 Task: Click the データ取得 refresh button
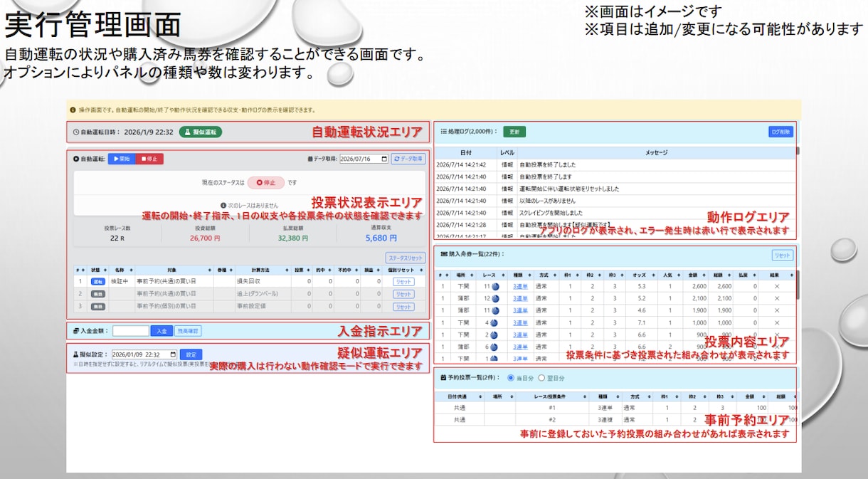coord(408,159)
